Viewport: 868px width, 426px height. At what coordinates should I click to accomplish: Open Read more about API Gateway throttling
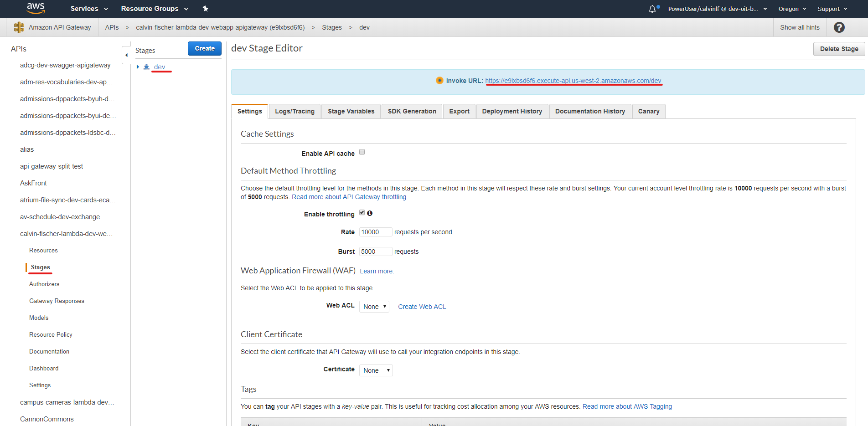pos(349,197)
